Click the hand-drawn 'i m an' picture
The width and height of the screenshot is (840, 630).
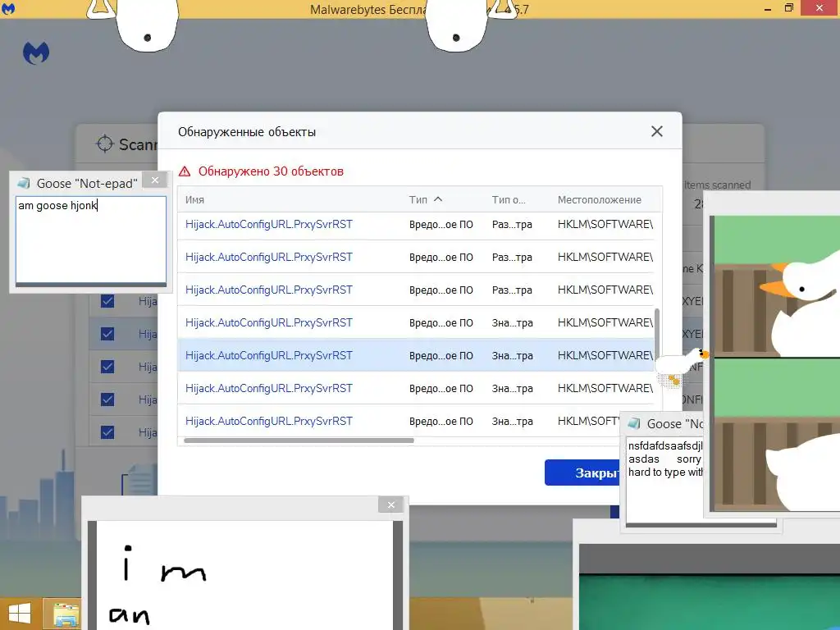244,575
